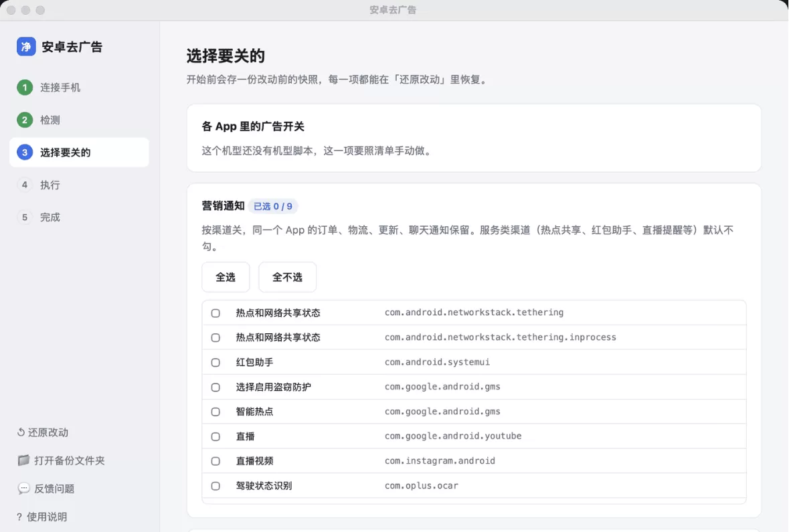Check the 热点和网络共享状态 tethering.inprocess row
This screenshot has width=789, height=532.
[215, 338]
